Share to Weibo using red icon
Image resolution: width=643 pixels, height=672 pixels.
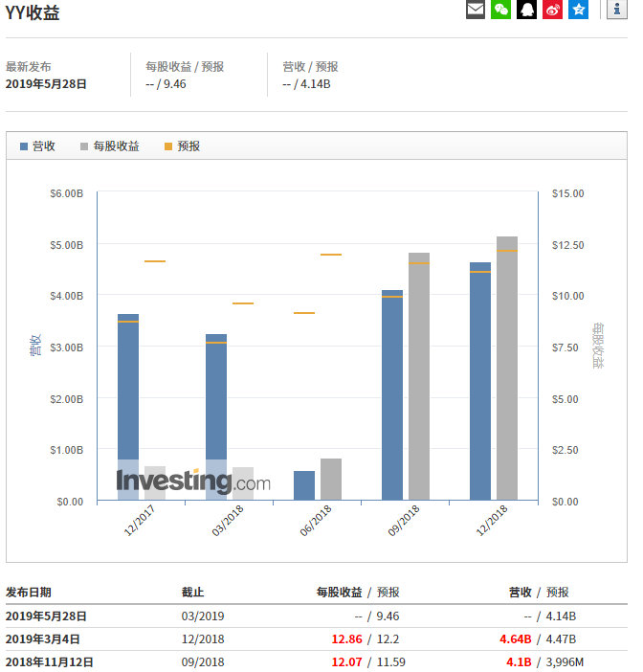553,10
